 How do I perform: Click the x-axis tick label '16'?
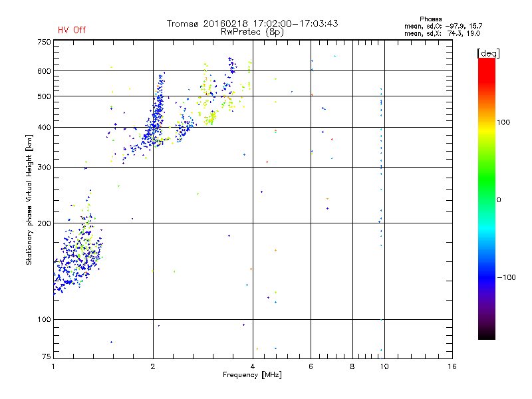(x=452, y=366)
